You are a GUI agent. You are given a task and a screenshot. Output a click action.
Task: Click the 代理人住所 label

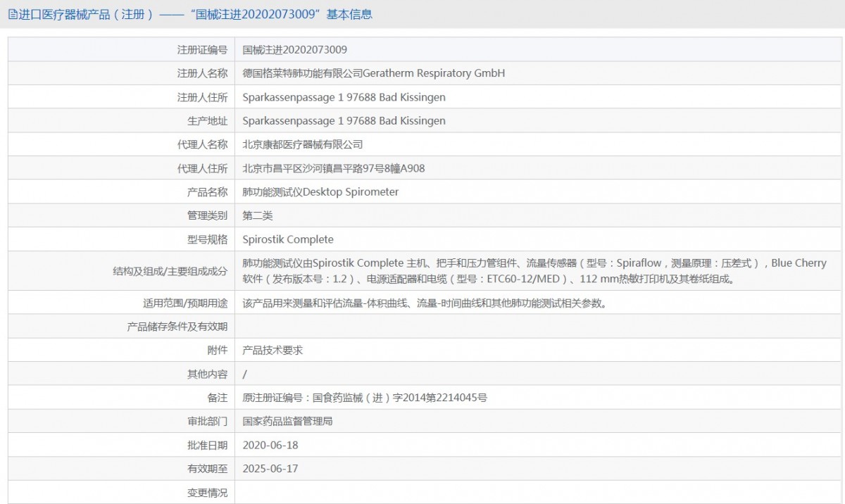point(202,168)
